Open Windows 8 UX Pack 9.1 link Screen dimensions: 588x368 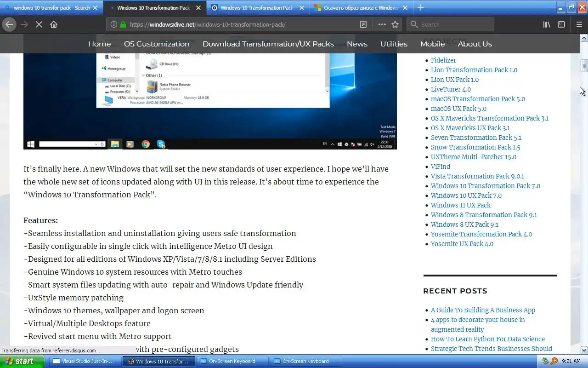[464, 224]
